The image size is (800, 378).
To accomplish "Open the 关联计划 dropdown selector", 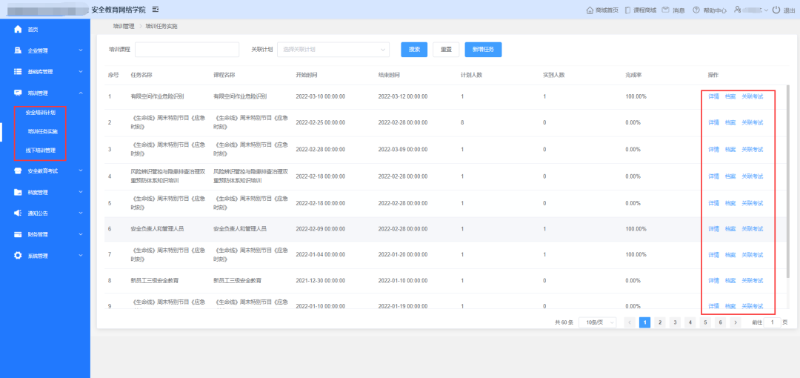I will point(333,49).
